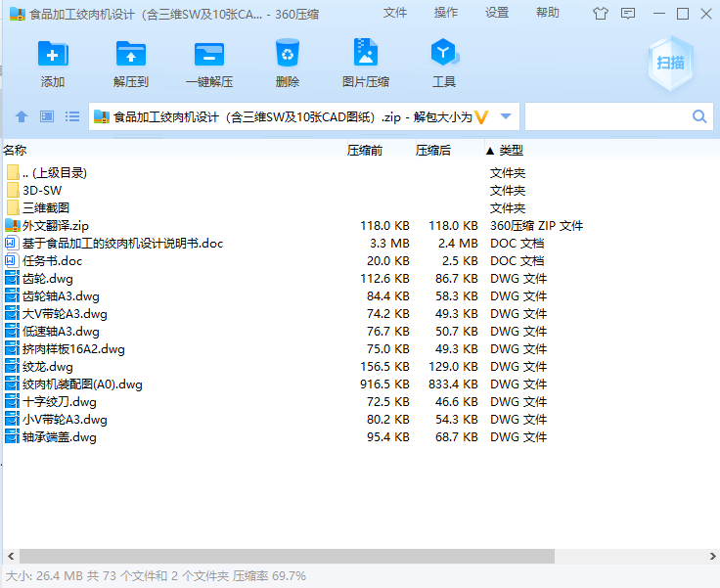
Task: Expand the address path dropdown arrow
Action: pyautogui.click(x=506, y=116)
